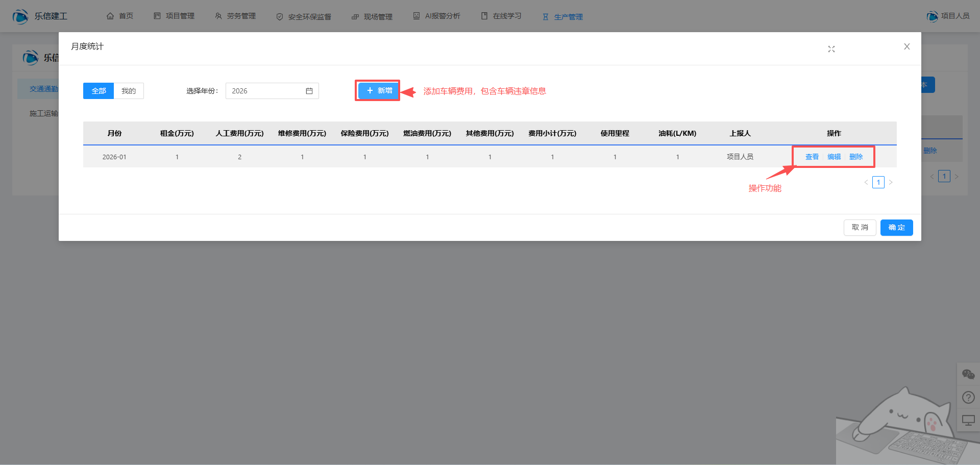The image size is (980, 465).
Task: Click the 项目人员 user avatar
Action: pos(932,16)
